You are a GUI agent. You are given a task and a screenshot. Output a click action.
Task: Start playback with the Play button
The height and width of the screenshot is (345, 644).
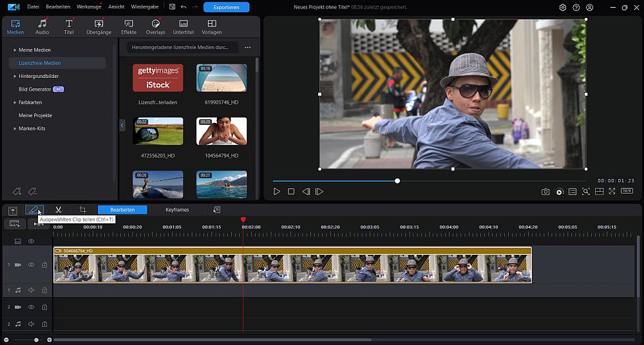(x=277, y=192)
